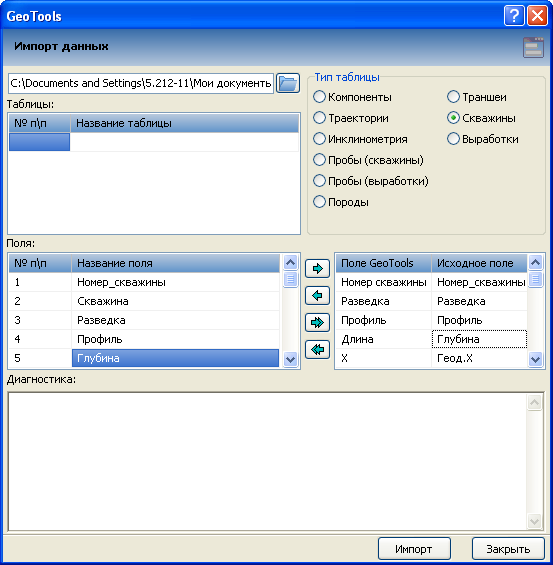
Task: Click the down arrow of the mapping table scrollbar
Action: click(536, 359)
